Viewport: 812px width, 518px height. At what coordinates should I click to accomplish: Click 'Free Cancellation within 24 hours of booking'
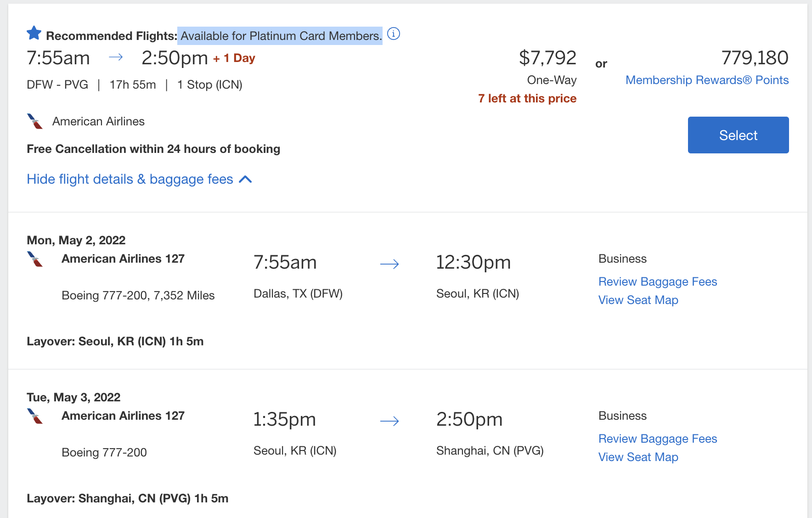153,149
